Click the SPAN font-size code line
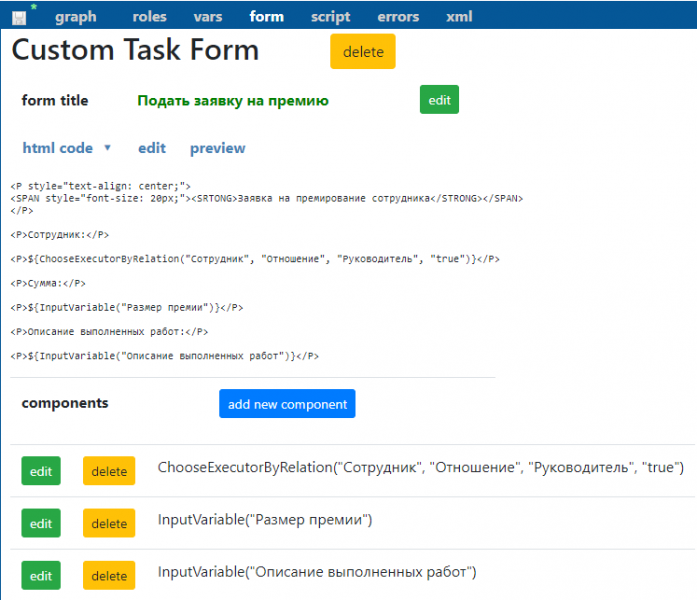The width and height of the screenshot is (697, 600). tap(267, 198)
